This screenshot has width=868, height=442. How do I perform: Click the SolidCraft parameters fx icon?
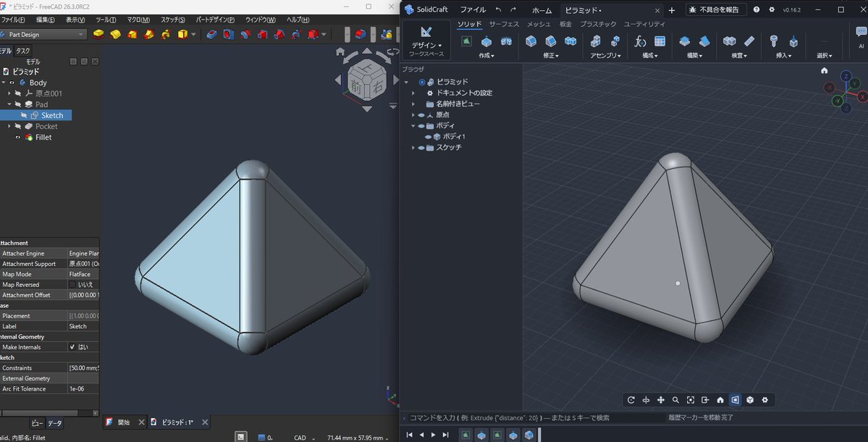point(640,41)
